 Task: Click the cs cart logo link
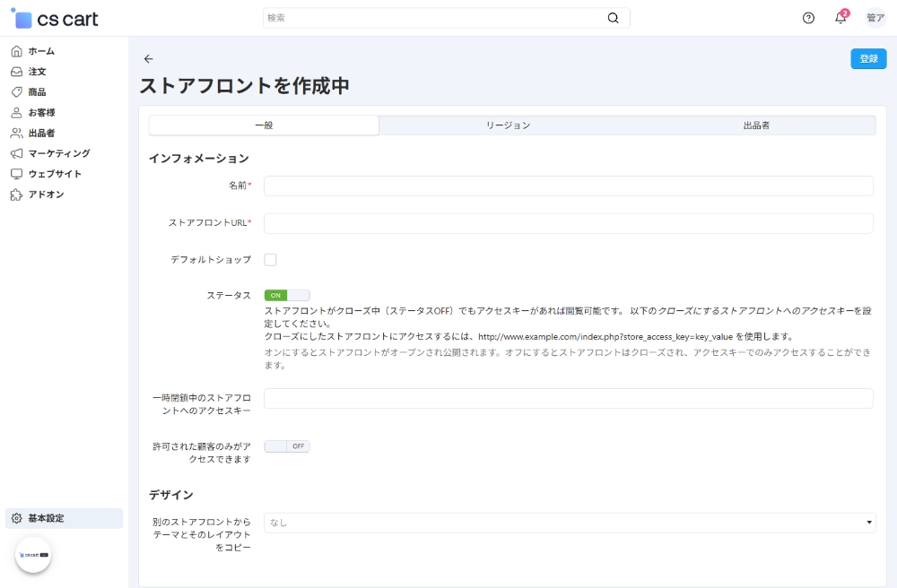click(54, 19)
